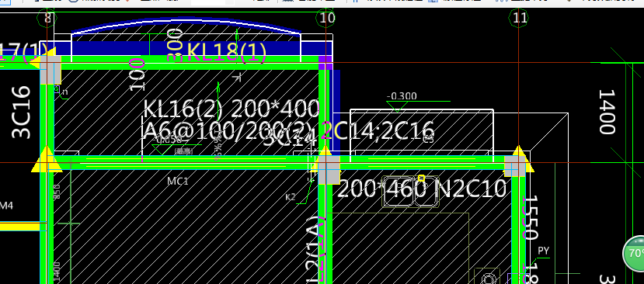
Task: Click the axis bubble numbered 8
Action: click(x=47, y=19)
